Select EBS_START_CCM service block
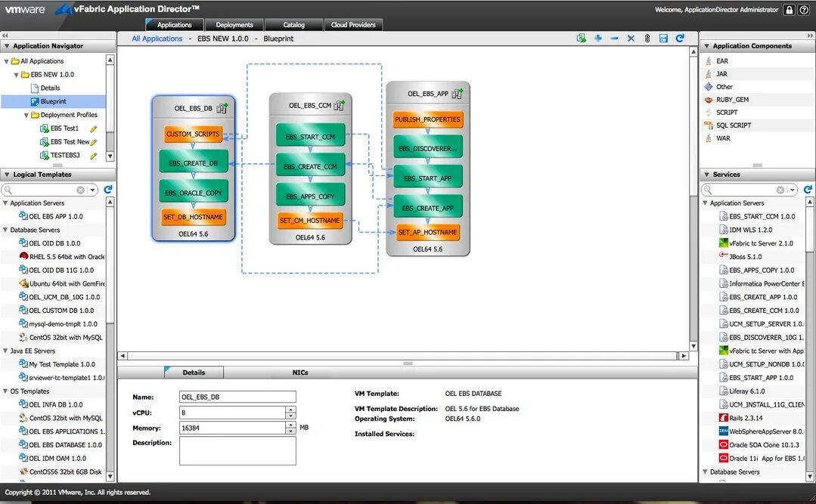The image size is (816, 504). pos(310,137)
